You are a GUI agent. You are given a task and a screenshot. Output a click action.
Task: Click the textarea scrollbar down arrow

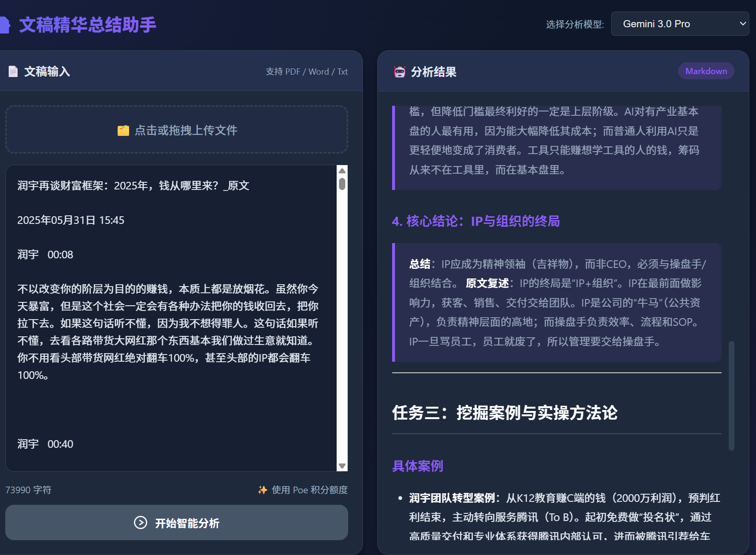[x=342, y=466]
